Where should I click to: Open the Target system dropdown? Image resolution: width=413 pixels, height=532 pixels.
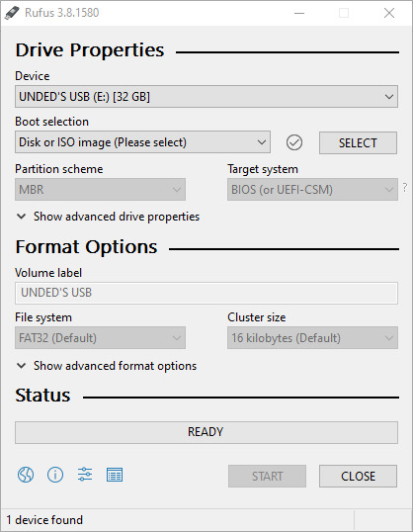point(312,189)
